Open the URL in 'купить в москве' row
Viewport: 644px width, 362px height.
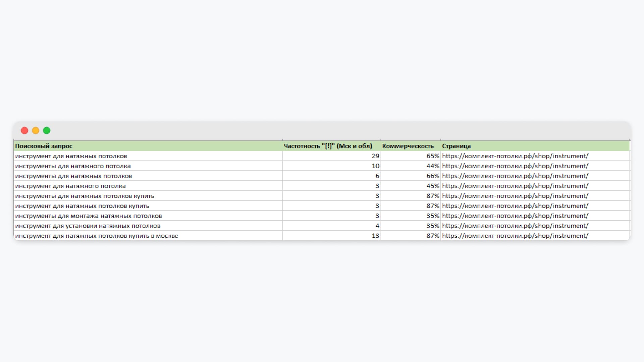(x=515, y=236)
